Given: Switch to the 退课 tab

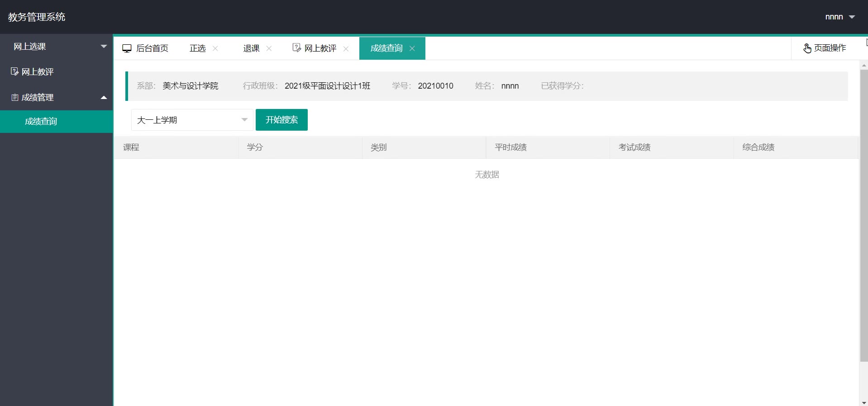Looking at the screenshot, I should 251,48.
